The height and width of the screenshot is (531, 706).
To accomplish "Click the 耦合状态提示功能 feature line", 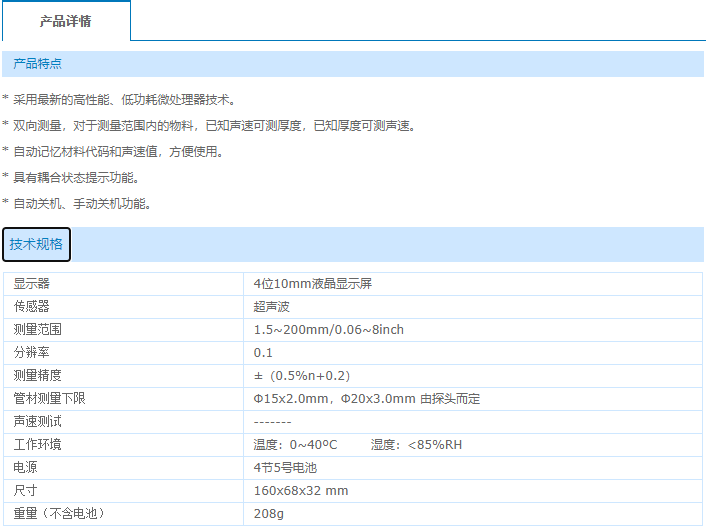I will point(75,178).
